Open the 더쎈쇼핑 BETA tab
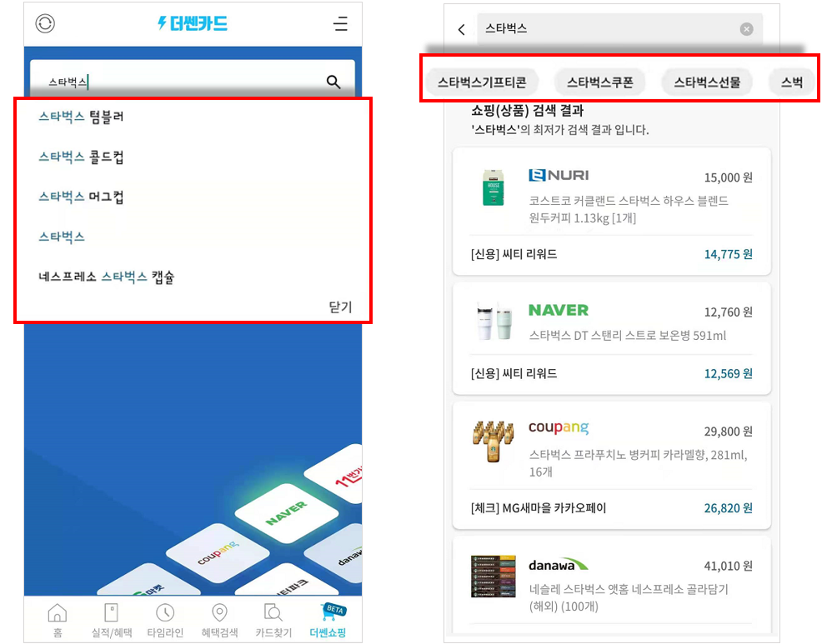Screen dimensions: 827x644 click(328, 621)
